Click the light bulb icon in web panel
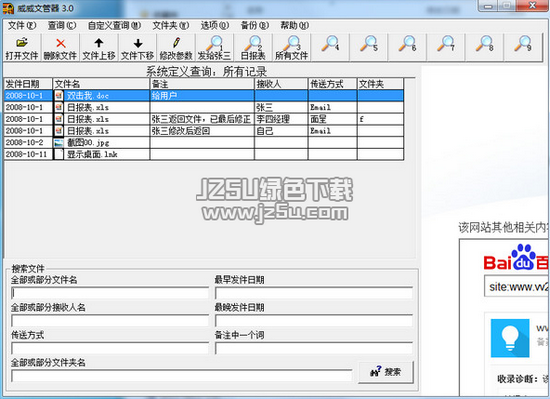Image resolution: width=550 pixels, height=399 pixels. [510, 338]
